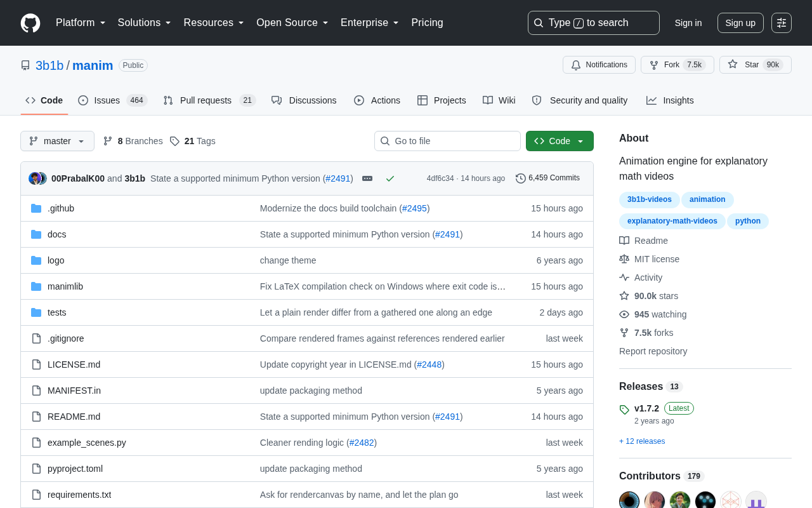Open the + 12 releases link
Screen dimensions: 812x508
642,441
